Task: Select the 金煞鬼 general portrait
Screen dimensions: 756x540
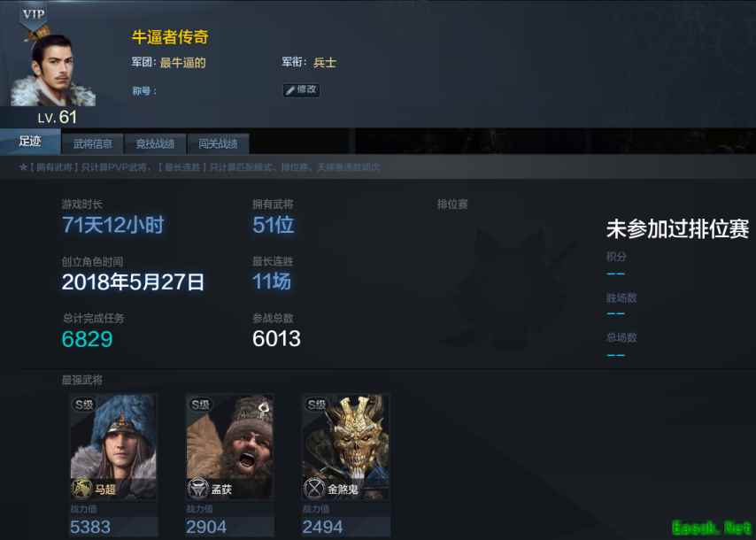Action: coord(346,446)
